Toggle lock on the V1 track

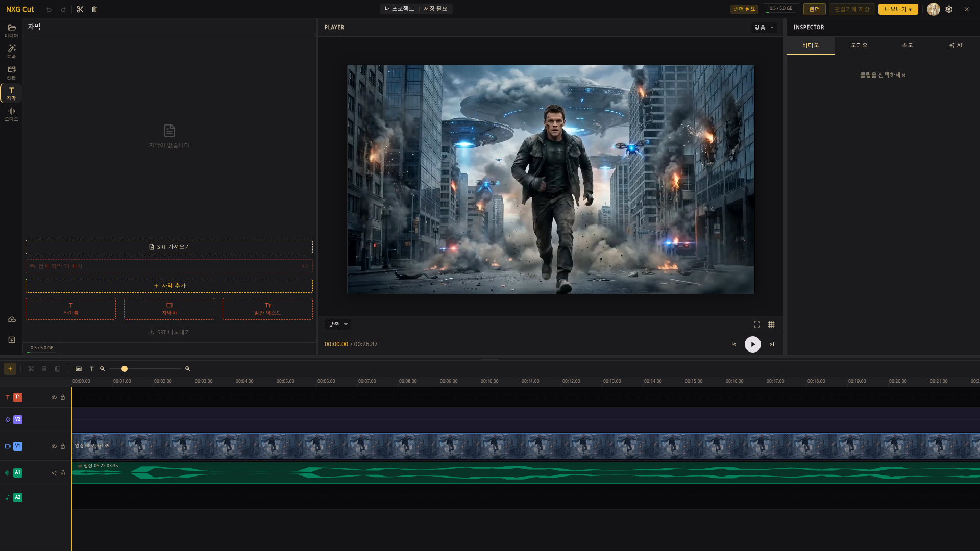[63, 446]
